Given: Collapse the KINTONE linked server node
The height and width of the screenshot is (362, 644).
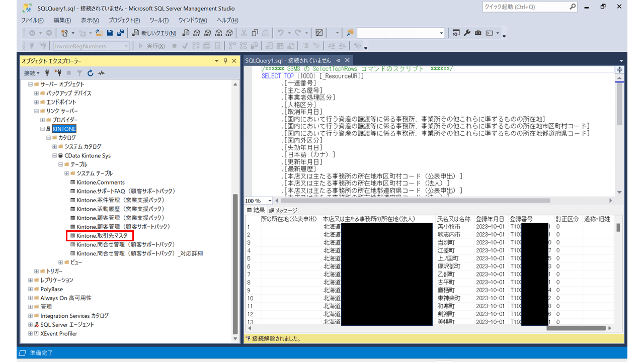Looking at the screenshot, I should [x=43, y=129].
